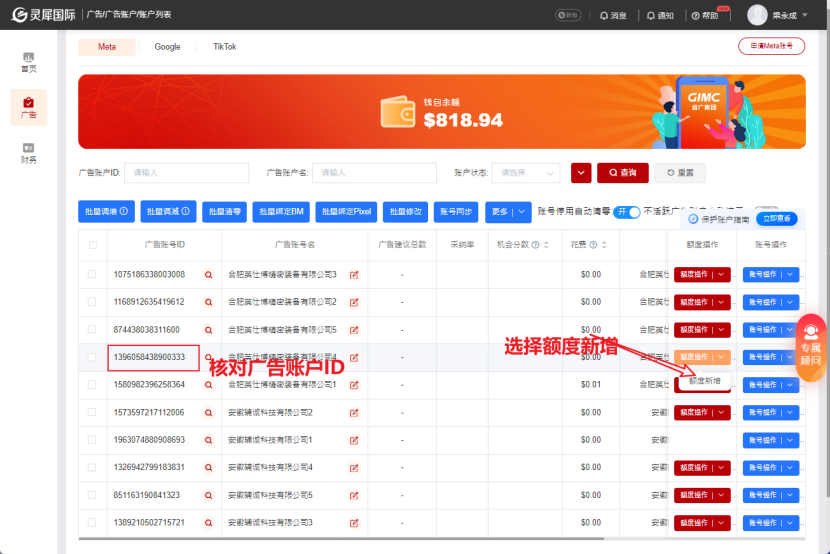
Task: Click the 批量调增 button
Action: coord(106,212)
